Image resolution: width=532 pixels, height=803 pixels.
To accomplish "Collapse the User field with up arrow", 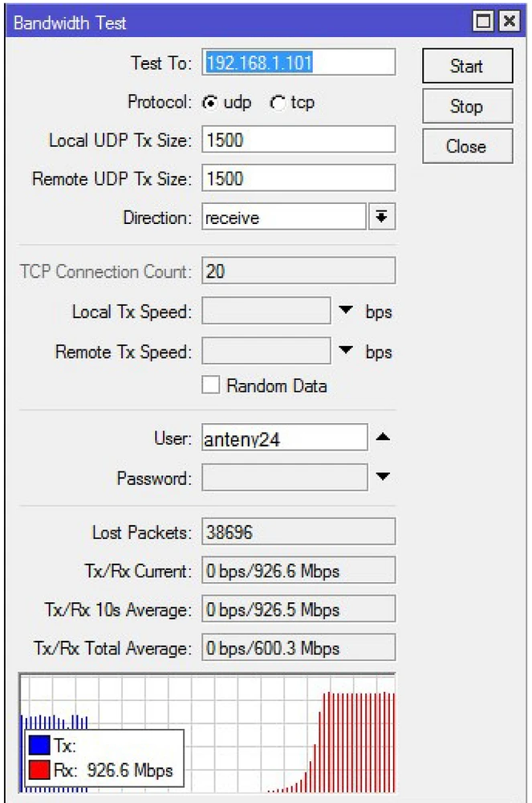I will coord(383,438).
